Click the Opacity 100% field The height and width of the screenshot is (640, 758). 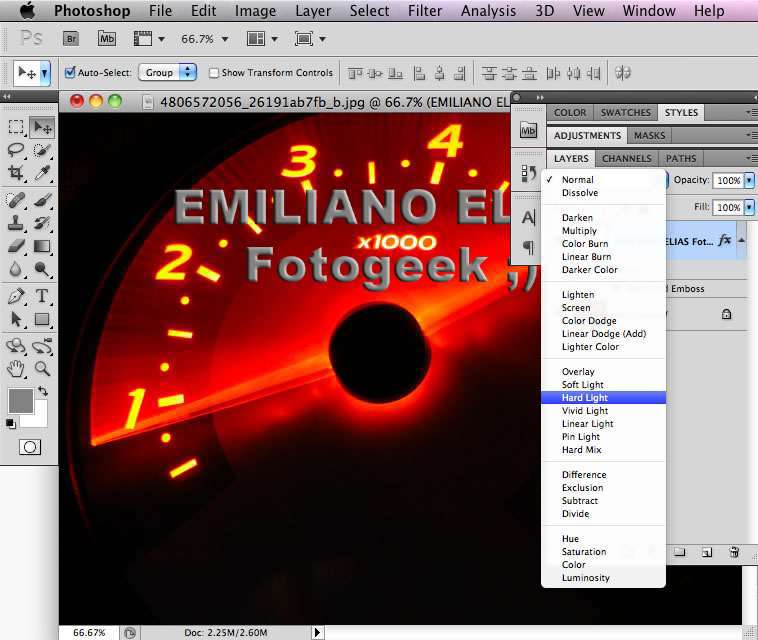(x=728, y=180)
